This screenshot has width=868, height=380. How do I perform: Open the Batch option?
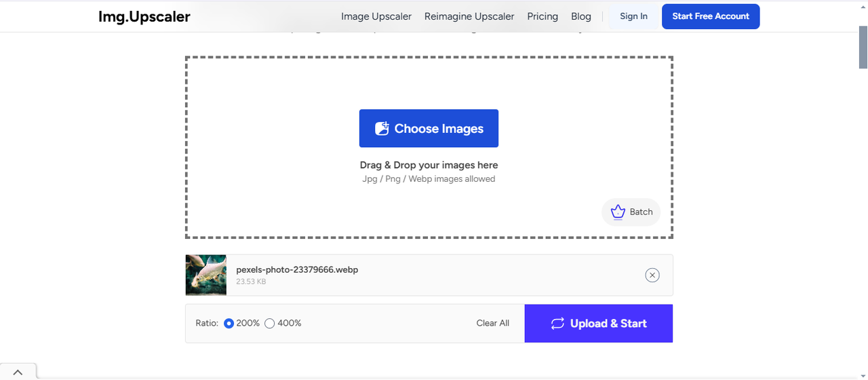click(x=631, y=212)
